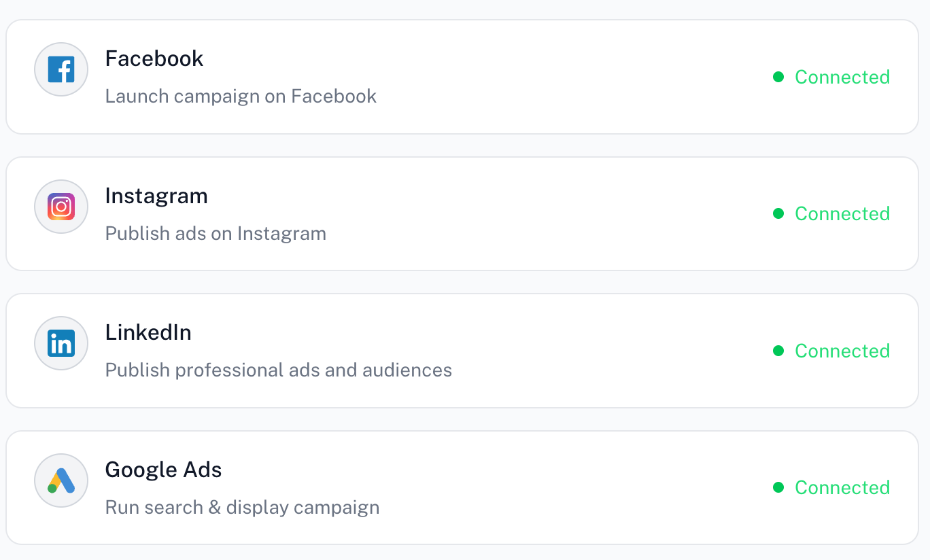
Task: Click 'Publish professional ads and audiences' text
Action: pyautogui.click(x=279, y=370)
